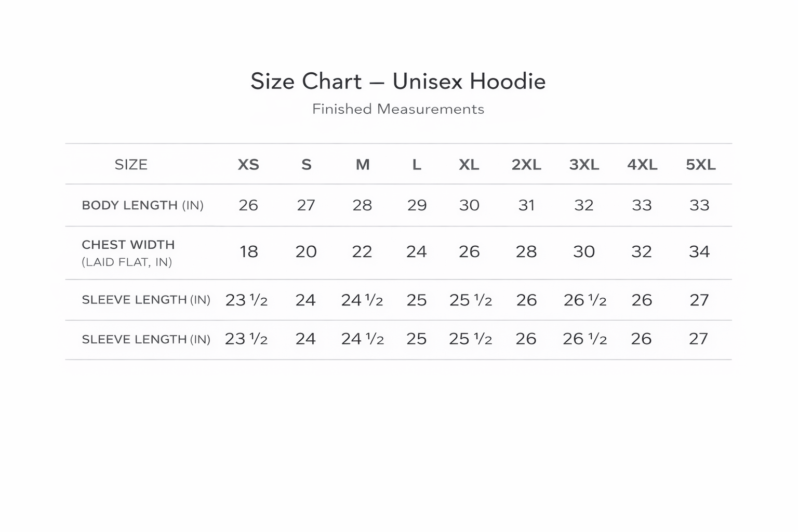Click the body length value for XS
The image size is (798, 532).
[248, 205]
